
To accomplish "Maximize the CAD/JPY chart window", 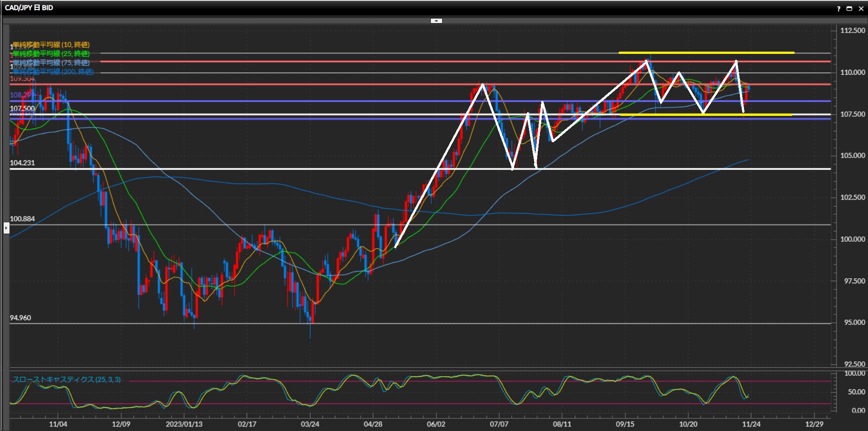I will pos(849,9).
